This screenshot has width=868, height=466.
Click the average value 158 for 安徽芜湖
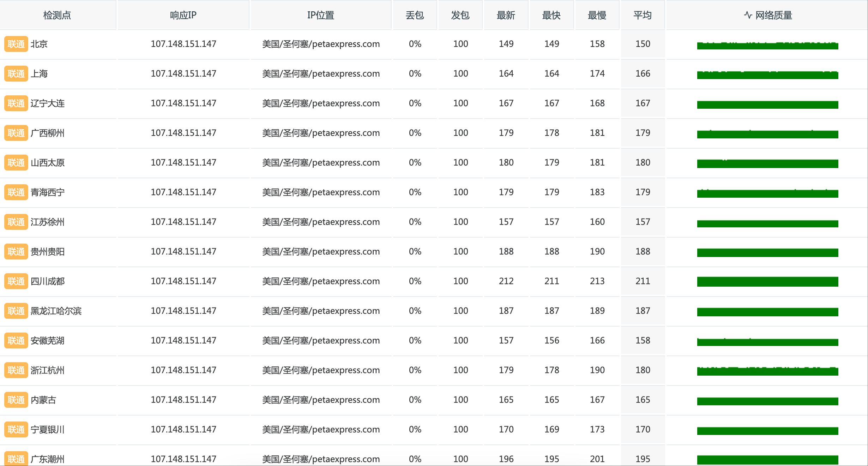pyautogui.click(x=643, y=340)
